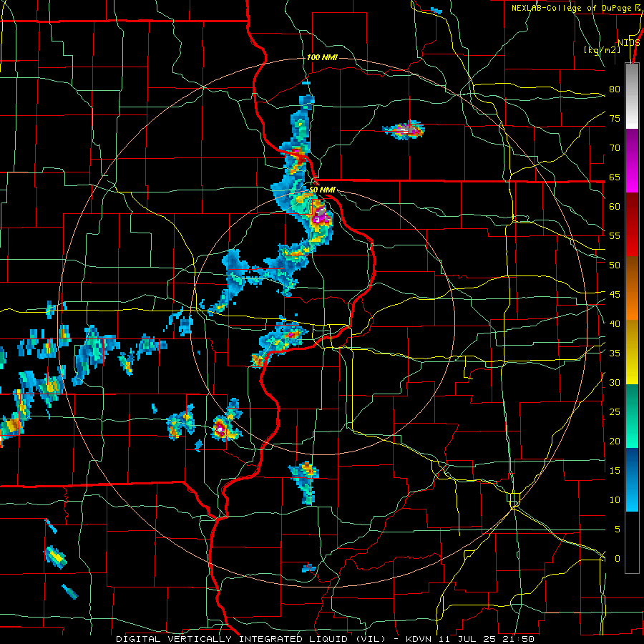Click the 65 value on the scale
Image resolution: width=644 pixels, height=644 pixels.
coord(615,177)
